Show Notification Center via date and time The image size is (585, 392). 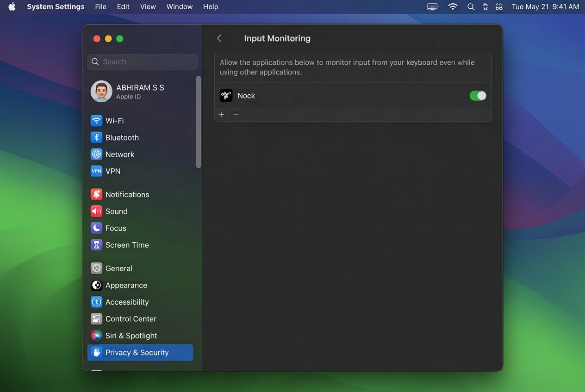pyautogui.click(x=545, y=6)
